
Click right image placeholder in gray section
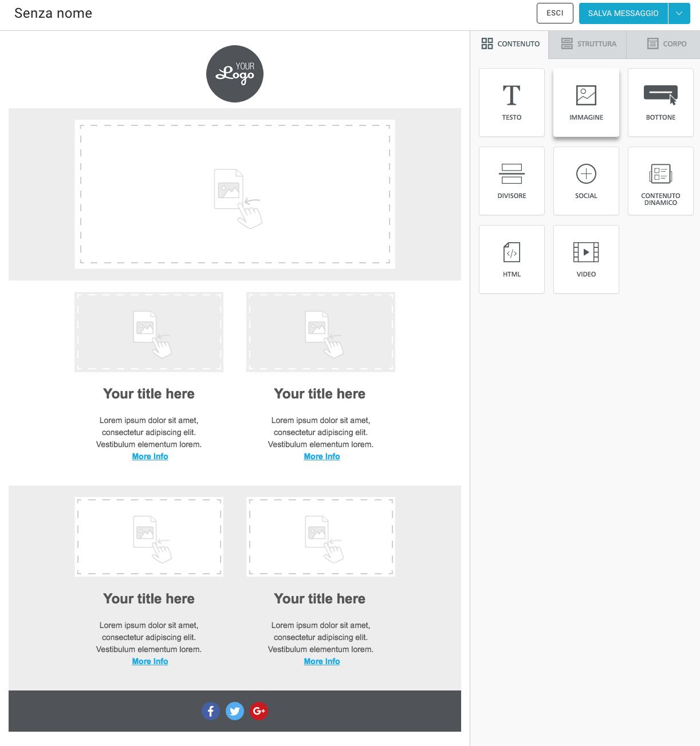(321, 537)
